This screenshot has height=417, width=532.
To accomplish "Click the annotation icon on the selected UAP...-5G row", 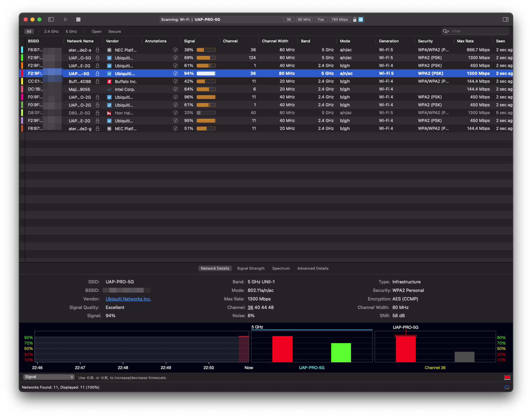I will pyautogui.click(x=176, y=73).
